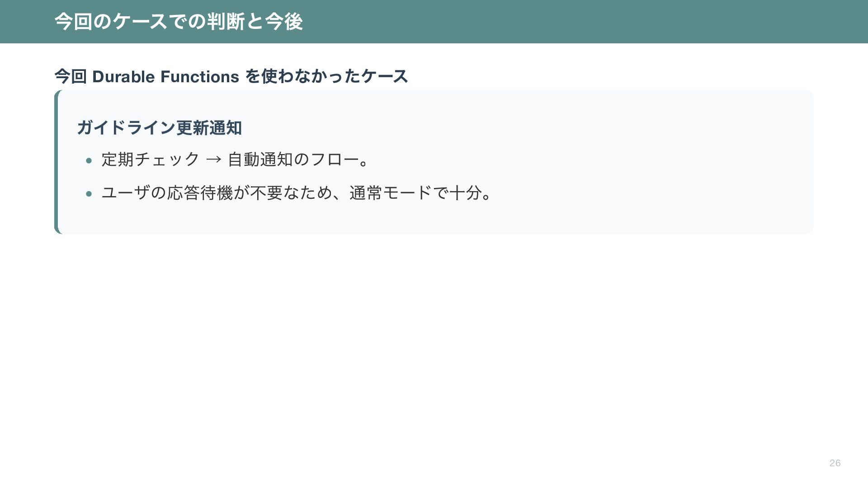Viewport: 868px width, 488px height.
Task: Click the bullet dot before ユーザの応答待機
Action: [89, 194]
